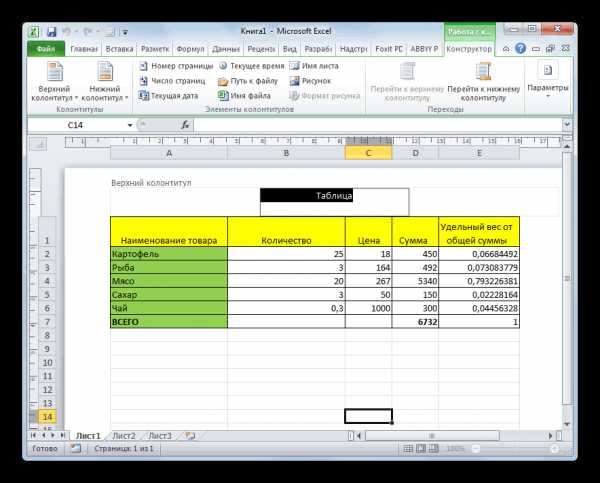The width and height of the screenshot is (600, 483).
Task: Minimize the ribbon with the caret icon
Action: click(x=506, y=49)
